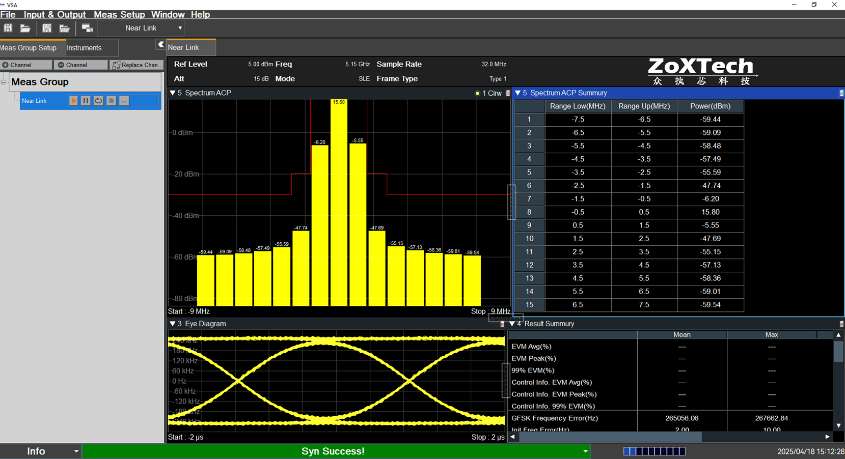Click the Att value 15 dB

pos(261,79)
